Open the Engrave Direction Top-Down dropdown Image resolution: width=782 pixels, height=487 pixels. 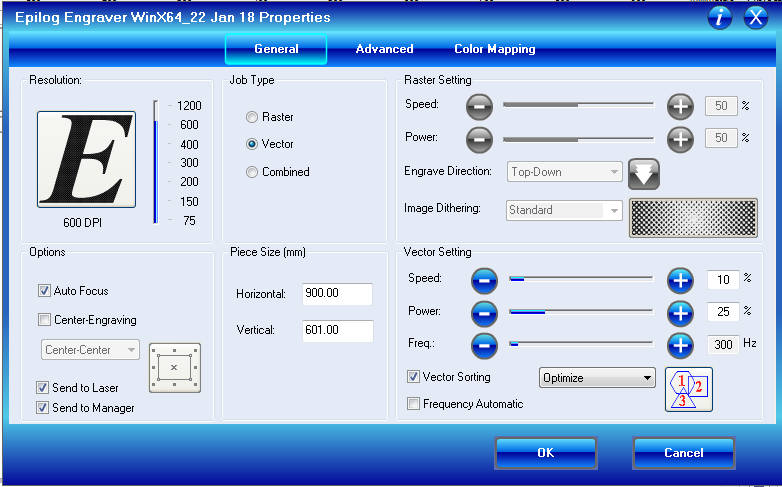(x=565, y=172)
